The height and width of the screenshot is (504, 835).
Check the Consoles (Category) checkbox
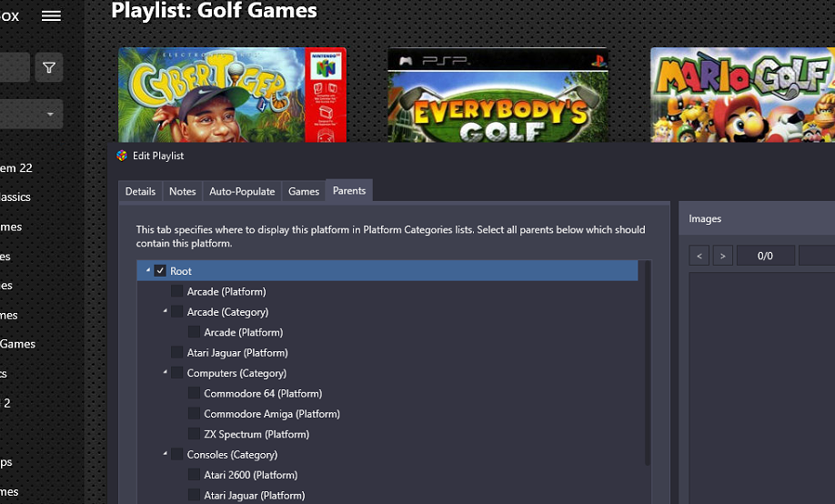pyautogui.click(x=176, y=455)
